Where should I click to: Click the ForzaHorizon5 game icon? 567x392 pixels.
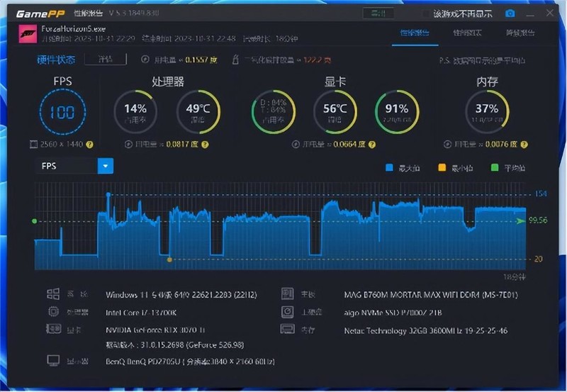coord(28,34)
